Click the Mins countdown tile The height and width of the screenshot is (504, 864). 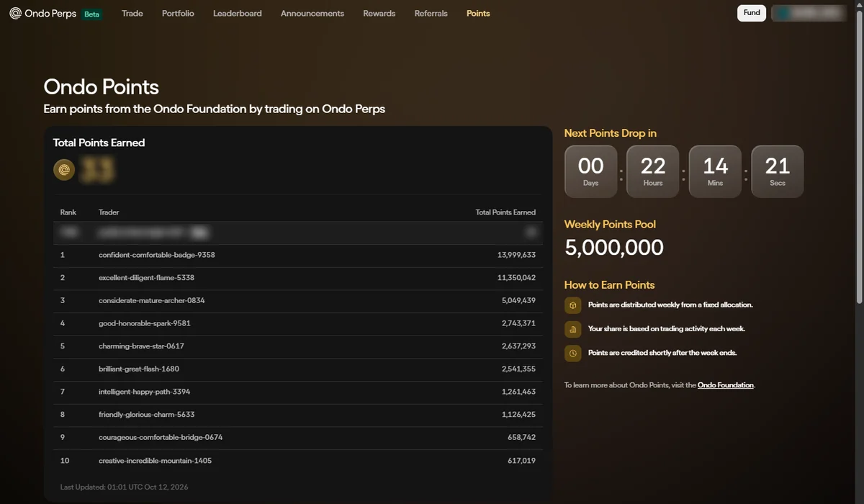[x=716, y=171]
